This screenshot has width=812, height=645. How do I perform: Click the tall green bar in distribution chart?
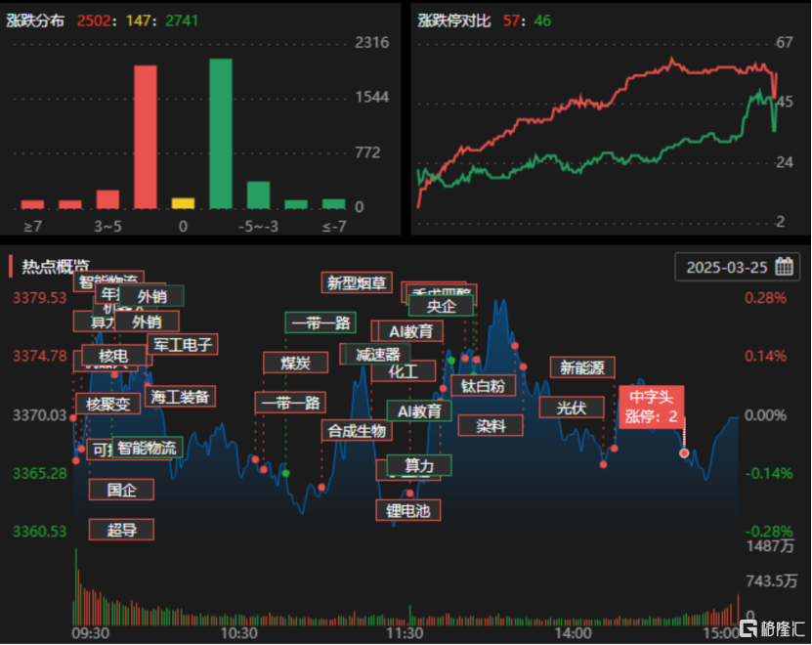(x=221, y=134)
